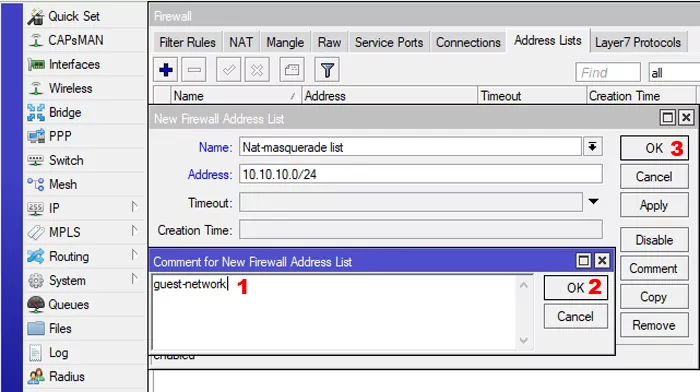Open the 'all' filter dropdown
Screen dimensions: 700x392
point(674,73)
